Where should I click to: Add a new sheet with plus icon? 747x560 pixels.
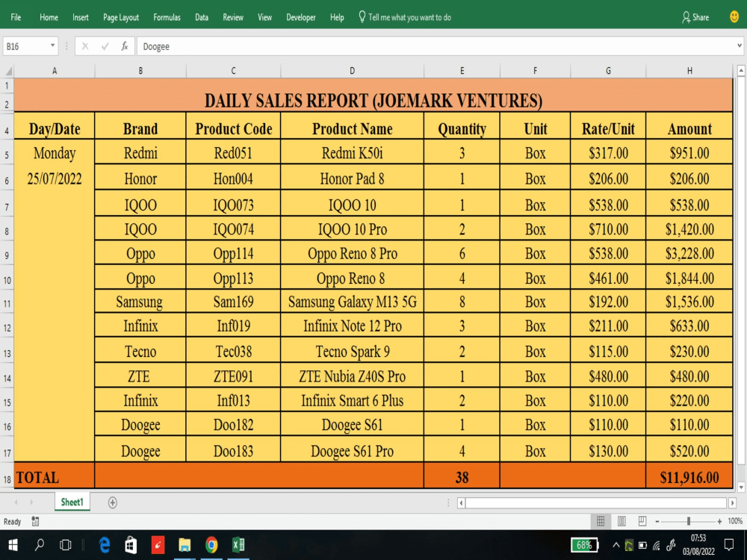[113, 503]
